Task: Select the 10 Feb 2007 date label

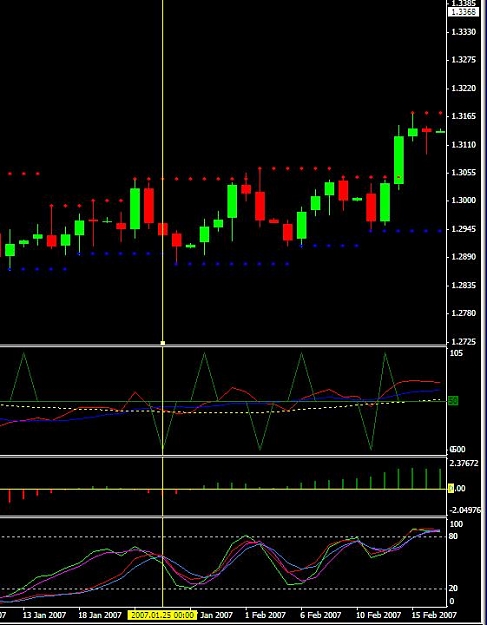Action: tap(378, 615)
